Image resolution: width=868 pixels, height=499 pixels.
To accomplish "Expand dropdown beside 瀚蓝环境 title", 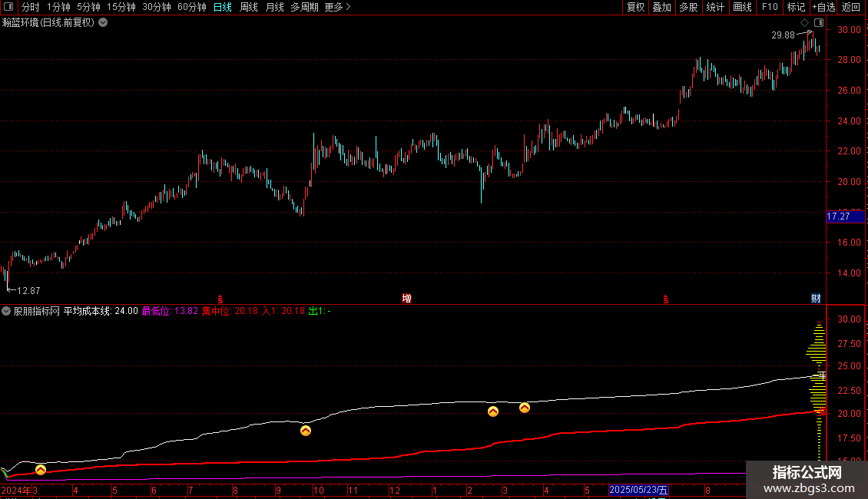I will pyautogui.click(x=103, y=23).
